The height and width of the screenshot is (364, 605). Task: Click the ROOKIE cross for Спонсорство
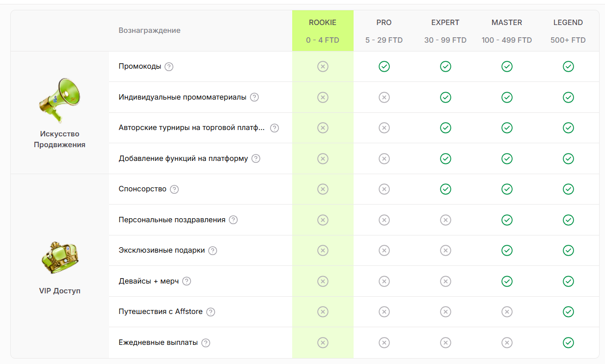click(323, 189)
